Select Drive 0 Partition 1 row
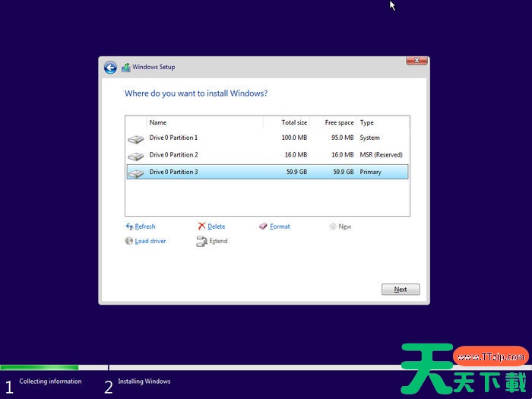 point(268,138)
